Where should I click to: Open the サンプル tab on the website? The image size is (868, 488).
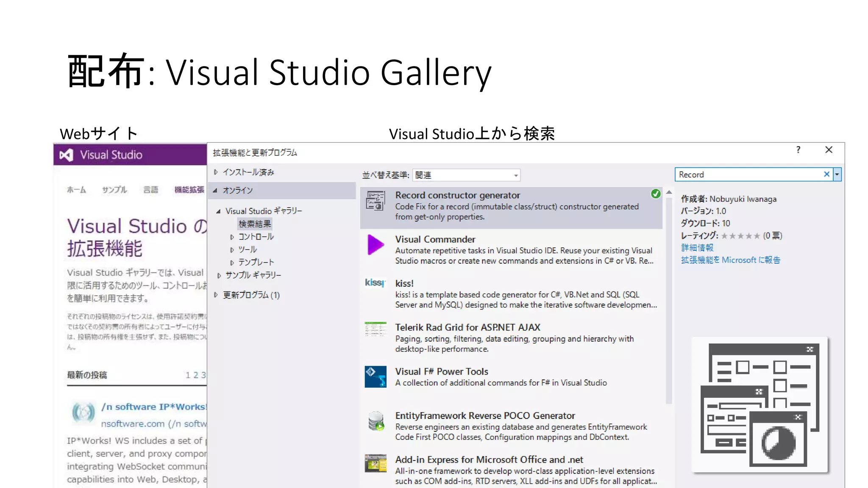coord(114,190)
